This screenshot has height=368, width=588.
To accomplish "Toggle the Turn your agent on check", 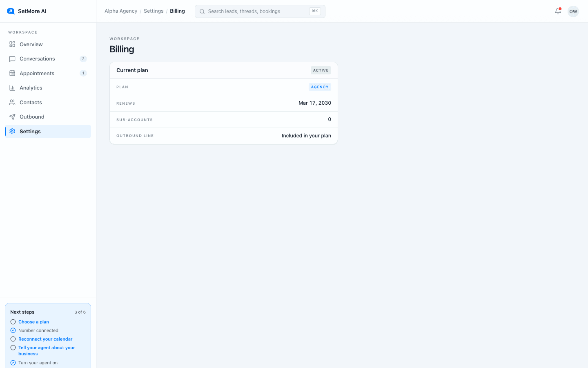I will 13,363.
